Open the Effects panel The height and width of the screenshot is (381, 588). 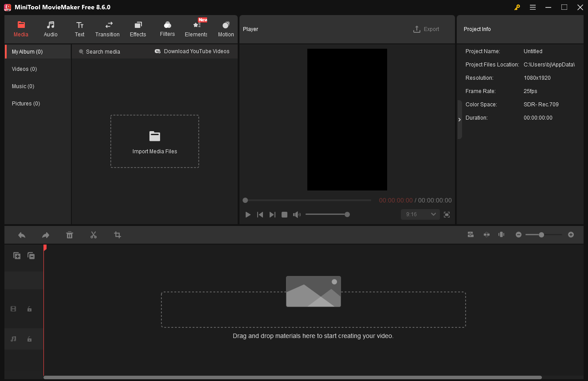pos(137,29)
